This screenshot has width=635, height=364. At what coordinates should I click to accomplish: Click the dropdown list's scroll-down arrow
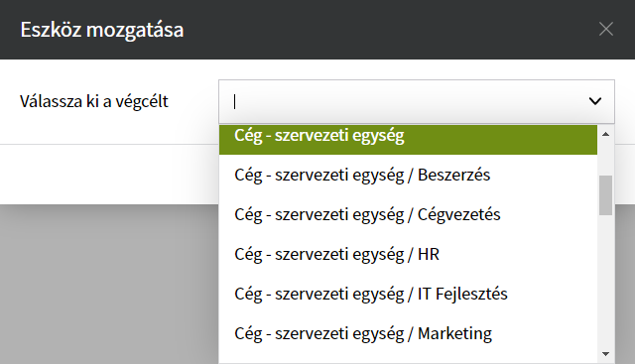606,354
